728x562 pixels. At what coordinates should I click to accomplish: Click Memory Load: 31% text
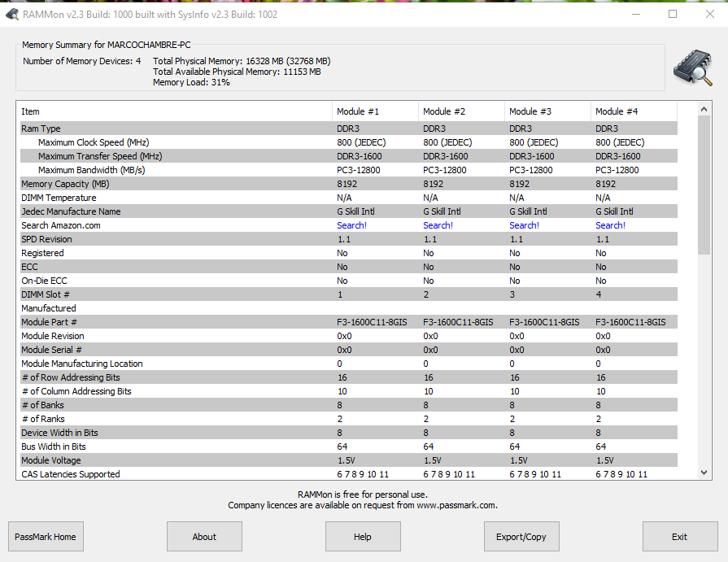[x=191, y=82]
